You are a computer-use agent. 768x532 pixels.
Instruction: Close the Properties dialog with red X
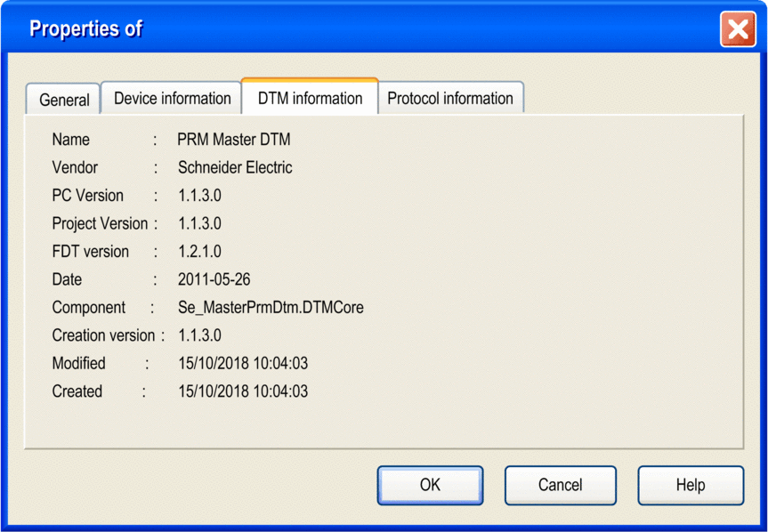(x=738, y=29)
